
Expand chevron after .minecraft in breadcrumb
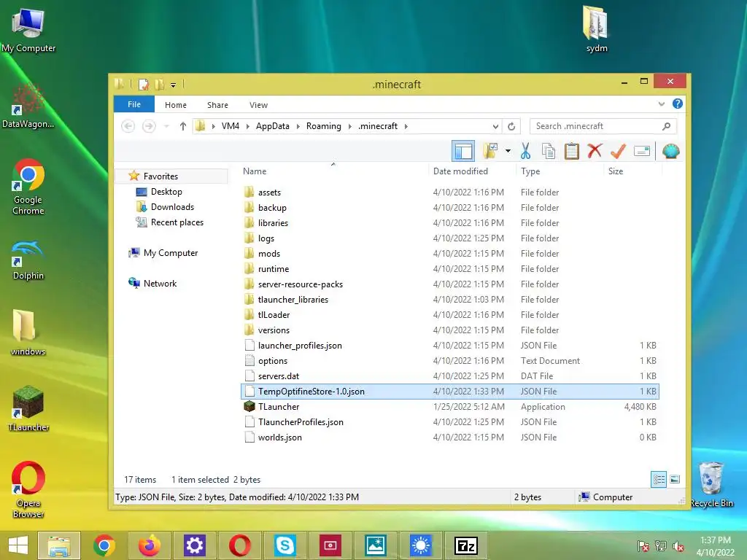(406, 126)
